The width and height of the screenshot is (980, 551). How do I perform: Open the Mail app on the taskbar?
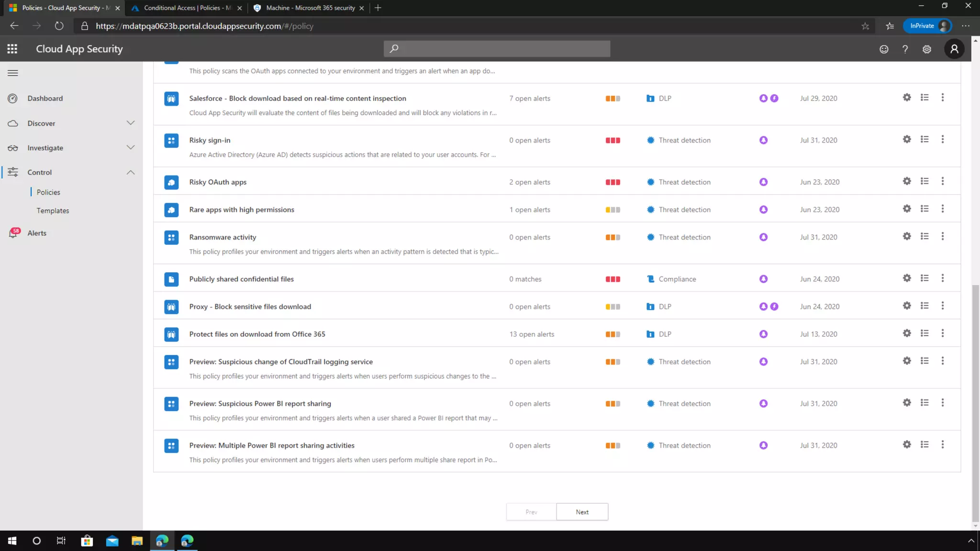[112, 540]
